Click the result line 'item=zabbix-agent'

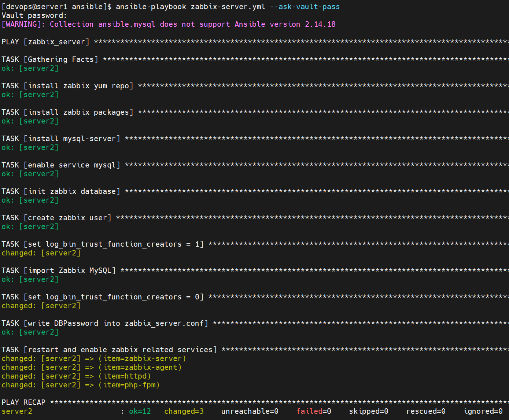tap(92, 367)
